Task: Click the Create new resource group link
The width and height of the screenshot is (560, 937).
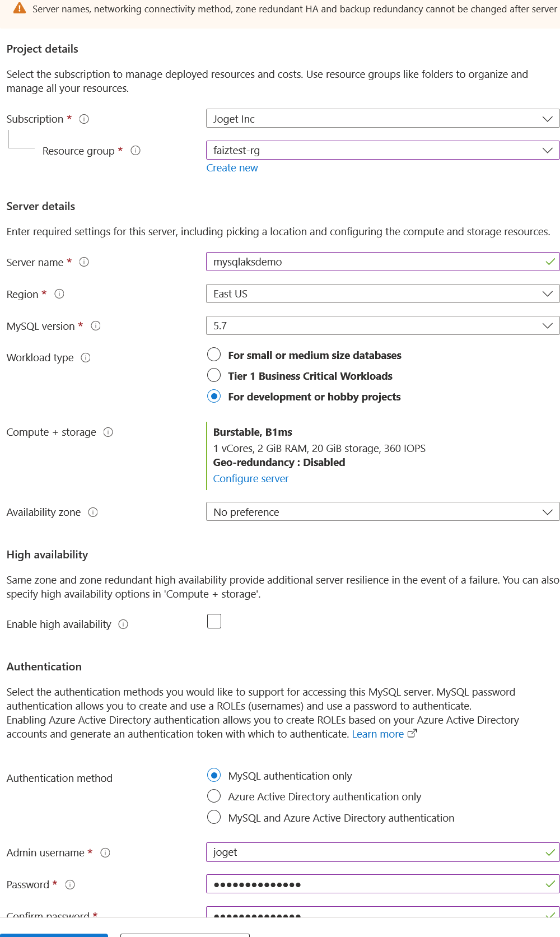Action: click(x=232, y=168)
